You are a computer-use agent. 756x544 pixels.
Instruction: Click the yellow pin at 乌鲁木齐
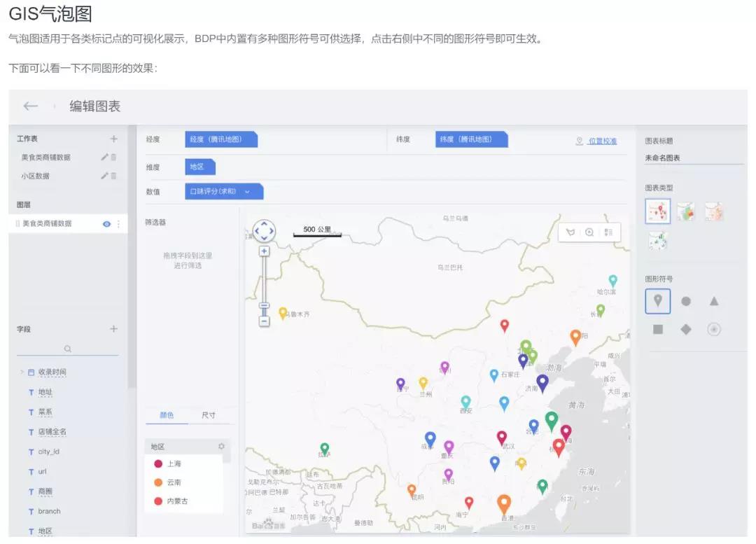click(283, 314)
